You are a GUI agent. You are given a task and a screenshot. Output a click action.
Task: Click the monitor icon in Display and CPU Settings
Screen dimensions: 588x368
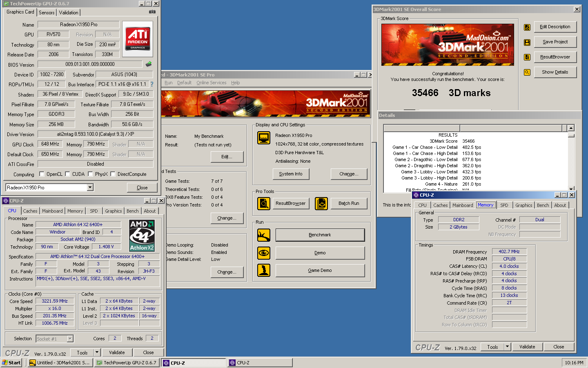264,138
